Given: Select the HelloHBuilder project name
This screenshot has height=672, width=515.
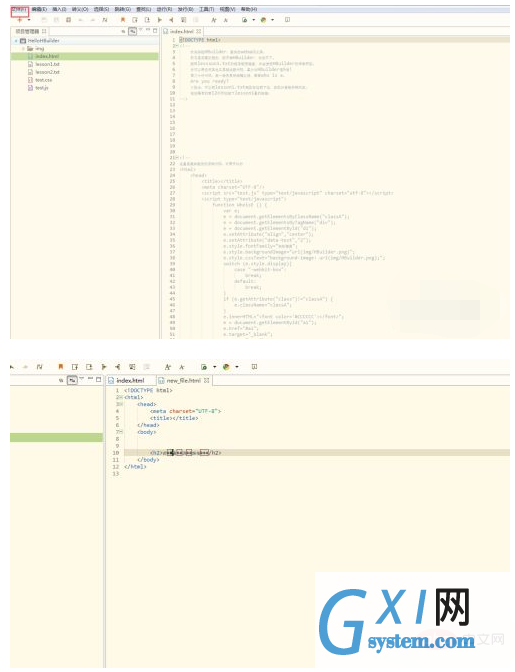Looking at the screenshot, I should click(x=43, y=41).
